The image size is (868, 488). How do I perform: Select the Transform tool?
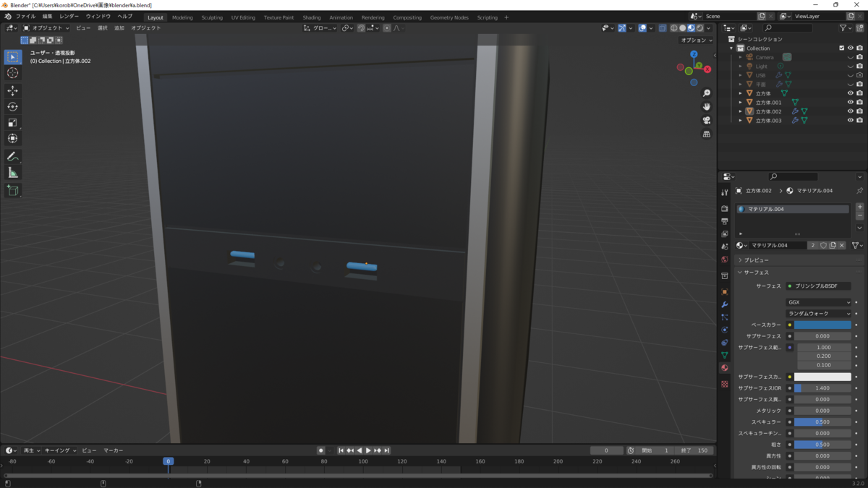pos(13,139)
